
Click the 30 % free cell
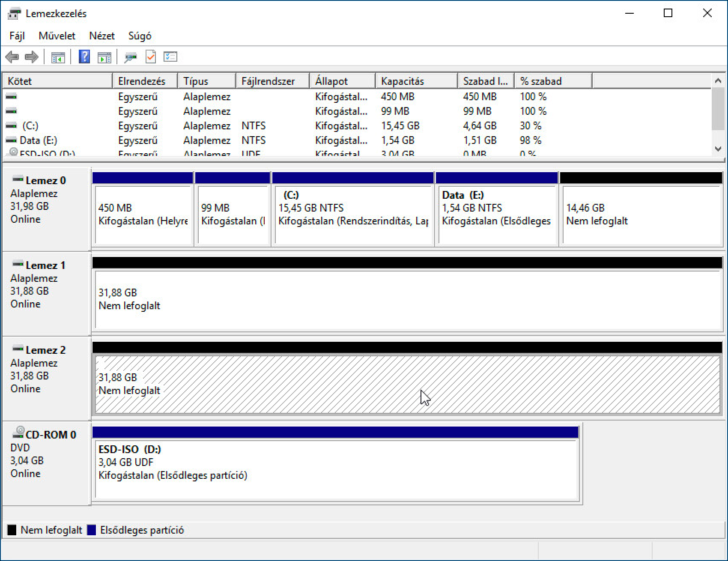[x=531, y=126]
